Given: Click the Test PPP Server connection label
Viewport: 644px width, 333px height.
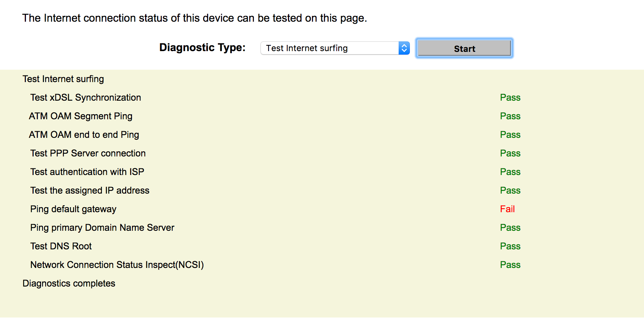Looking at the screenshot, I should (88, 153).
